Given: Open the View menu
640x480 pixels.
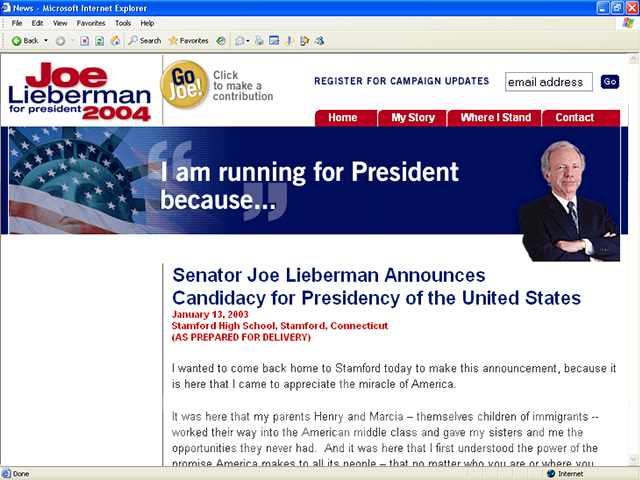Looking at the screenshot, I should coord(60,23).
